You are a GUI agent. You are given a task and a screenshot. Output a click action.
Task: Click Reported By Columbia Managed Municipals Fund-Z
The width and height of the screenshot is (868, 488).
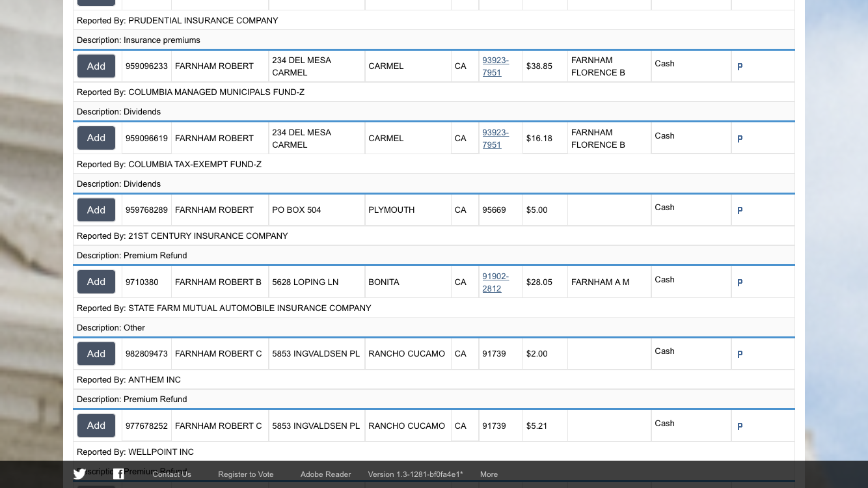pos(434,92)
